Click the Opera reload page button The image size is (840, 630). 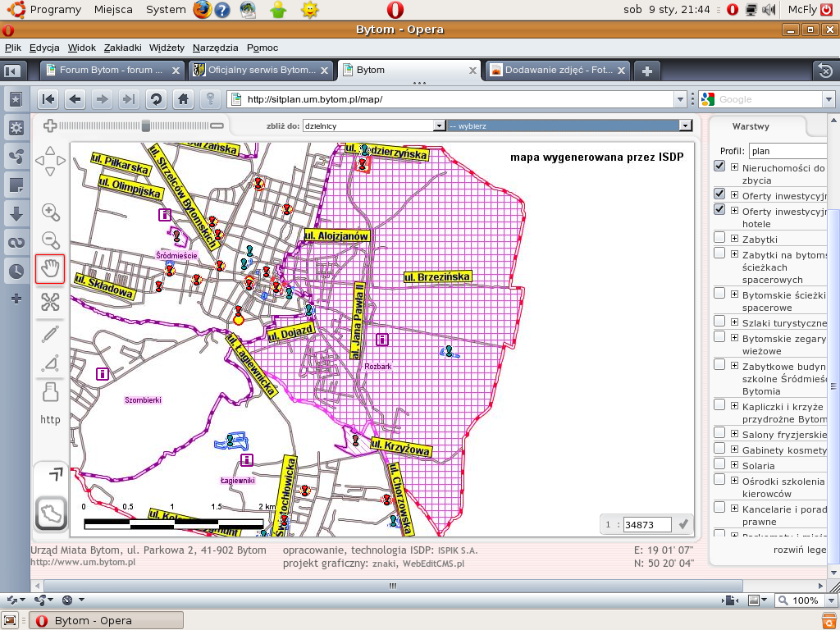point(155,99)
